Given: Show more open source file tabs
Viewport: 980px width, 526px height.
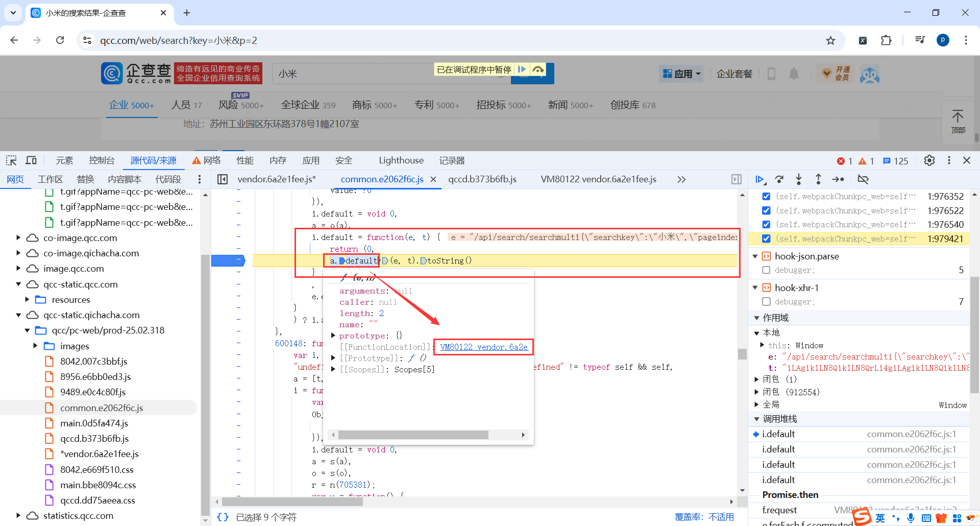Looking at the screenshot, I should click(x=681, y=179).
